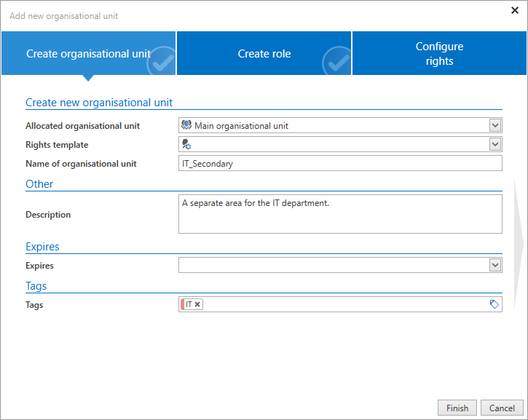Open the Create organisational unit step
The width and height of the screenshot is (528, 420).
(88, 53)
